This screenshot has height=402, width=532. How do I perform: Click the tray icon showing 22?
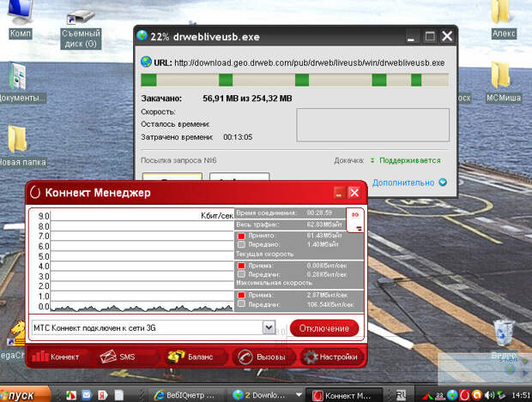[440, 395]
